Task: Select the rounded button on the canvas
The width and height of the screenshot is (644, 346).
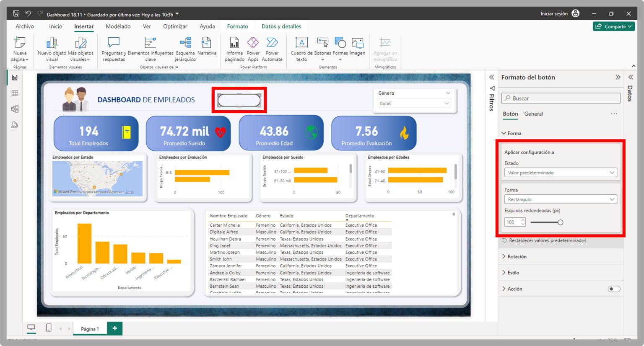Action: coord(239,100)
